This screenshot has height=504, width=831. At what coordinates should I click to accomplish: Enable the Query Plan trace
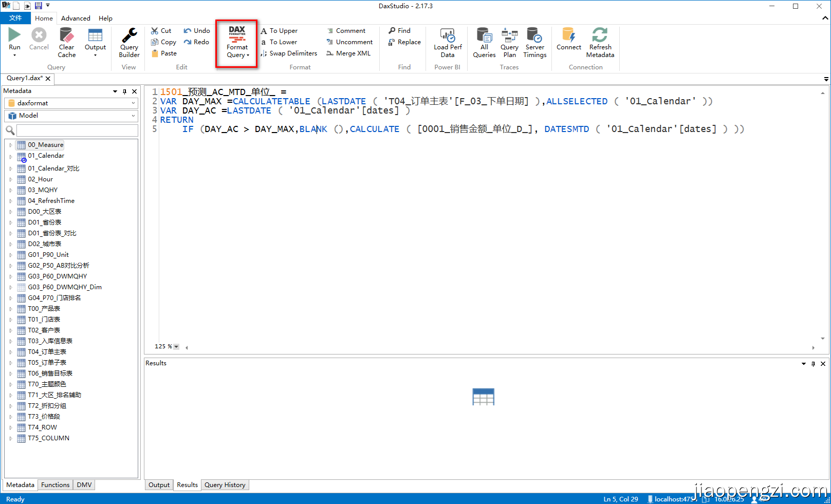point(509,42)
